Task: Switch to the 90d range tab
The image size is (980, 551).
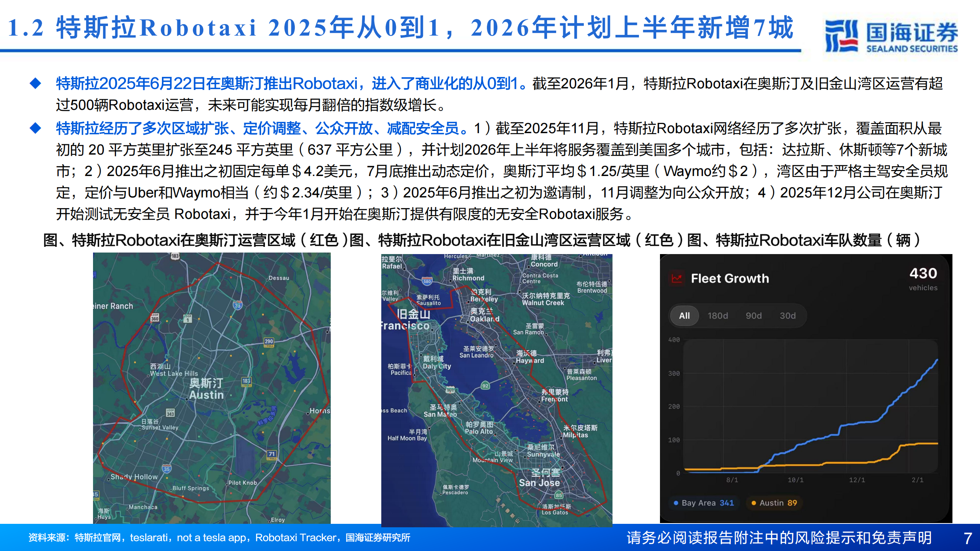Action: (x=754, y=316)
